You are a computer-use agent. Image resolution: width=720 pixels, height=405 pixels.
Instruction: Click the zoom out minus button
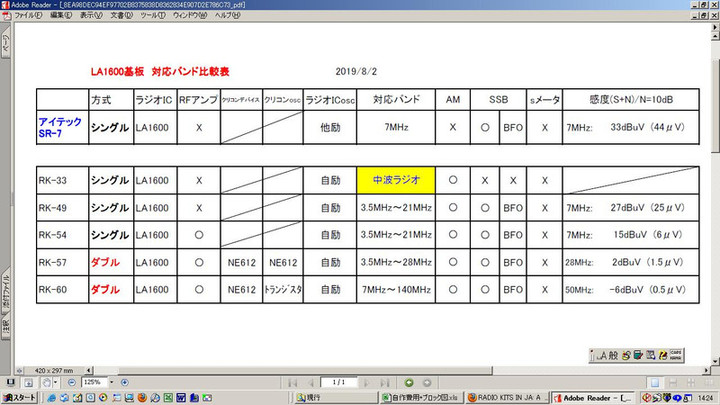72,382
